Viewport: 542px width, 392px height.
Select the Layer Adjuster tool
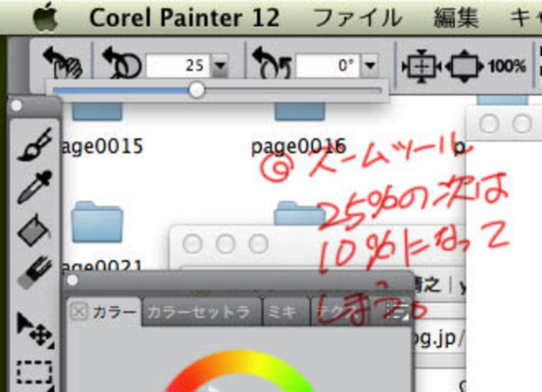[x=35, y=330]
